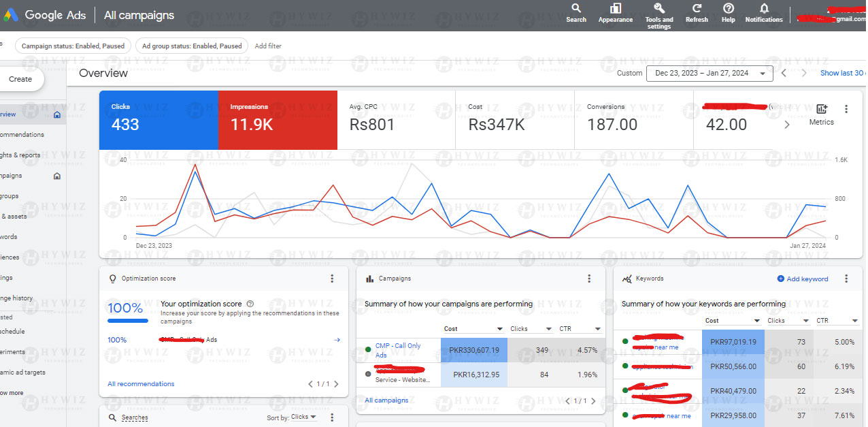Open the Metrics chart selector icon
The height and width of the screenshot is (427, 868).
click(821, 110)
